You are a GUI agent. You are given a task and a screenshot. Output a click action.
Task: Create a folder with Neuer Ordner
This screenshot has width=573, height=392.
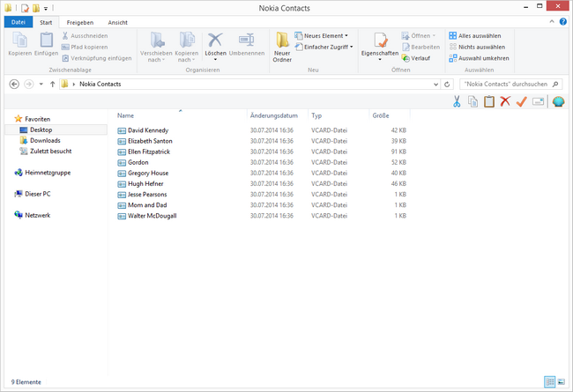coord(282,47)
